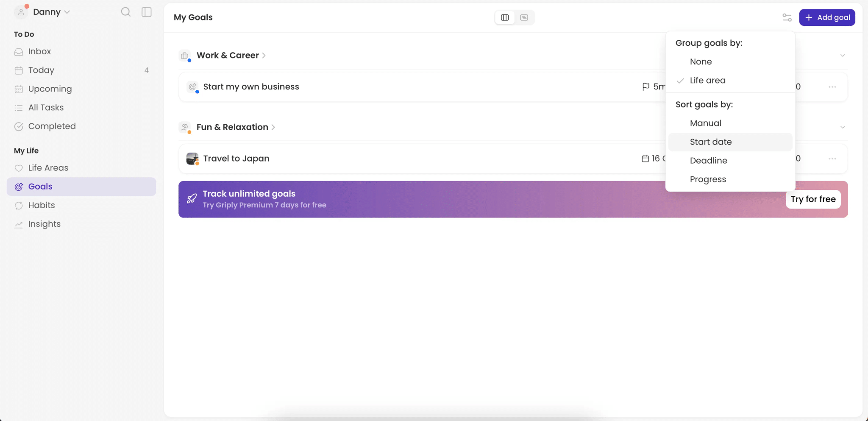
Task: Sort goals by Deadline
Action: click(708, 160)
